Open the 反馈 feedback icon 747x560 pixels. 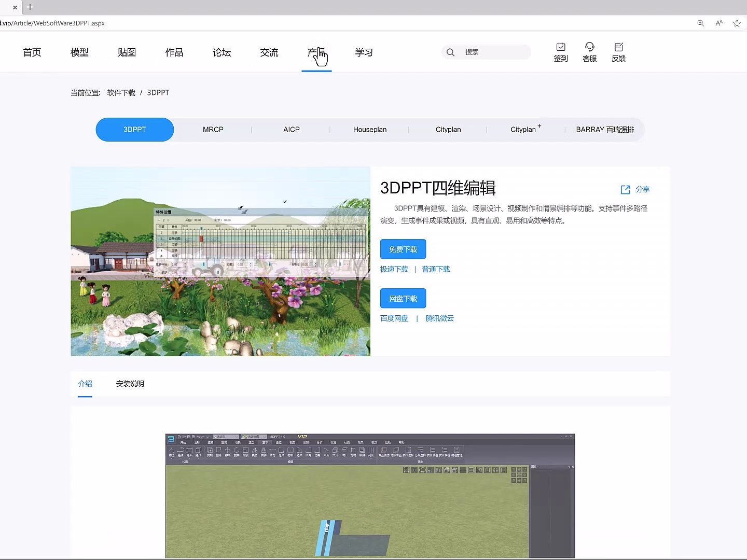pos(619,52)
